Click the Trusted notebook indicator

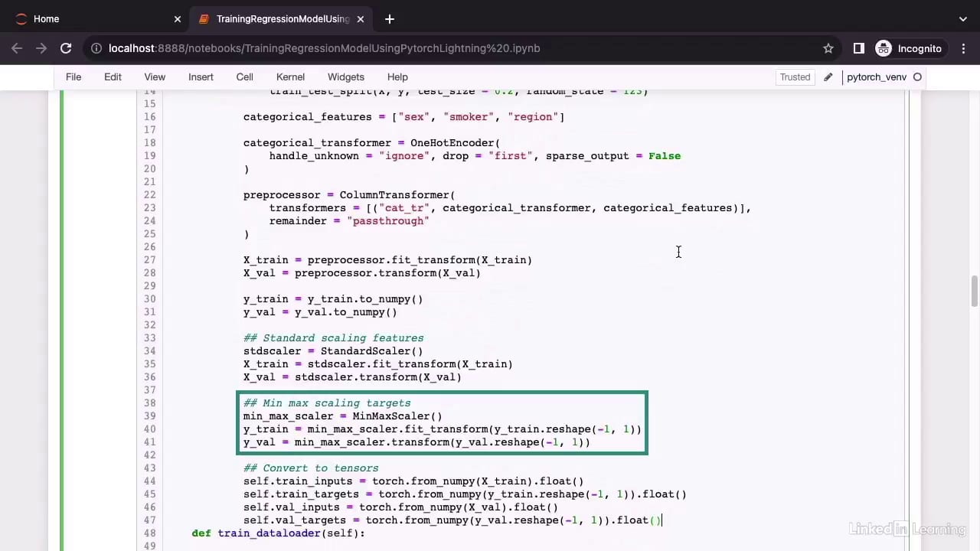(x=795, y=77)
